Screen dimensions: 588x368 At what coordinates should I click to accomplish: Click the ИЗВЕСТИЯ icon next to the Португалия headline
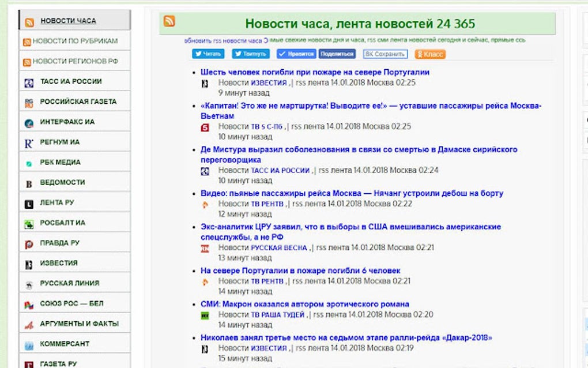tap(205, 83)
